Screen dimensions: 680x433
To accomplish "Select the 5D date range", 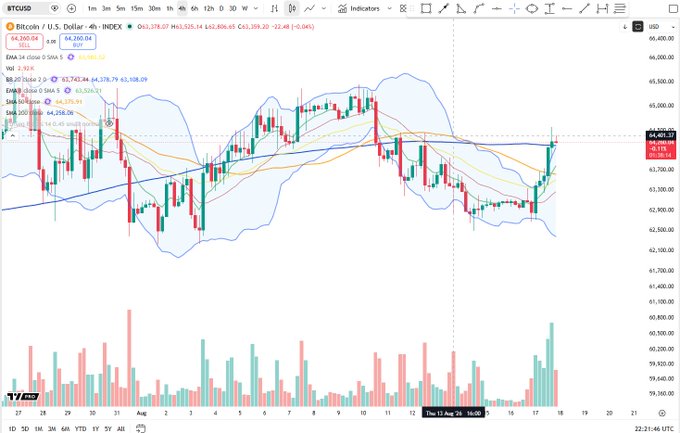I will (25, 429).
